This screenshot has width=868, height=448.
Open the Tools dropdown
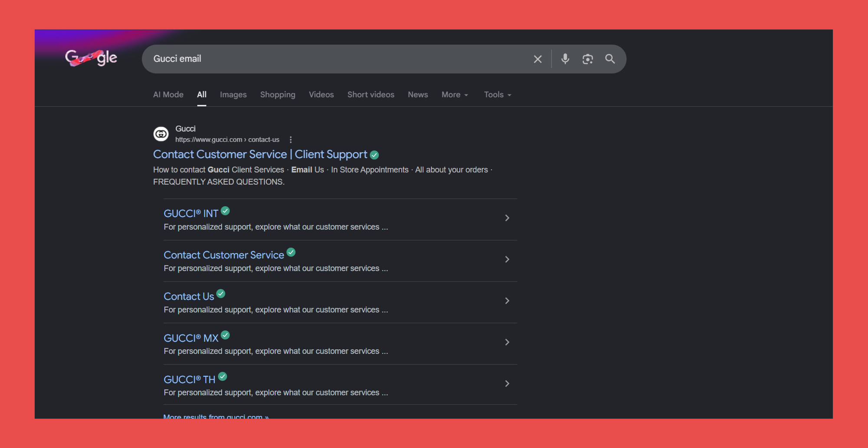click(497, 95)
